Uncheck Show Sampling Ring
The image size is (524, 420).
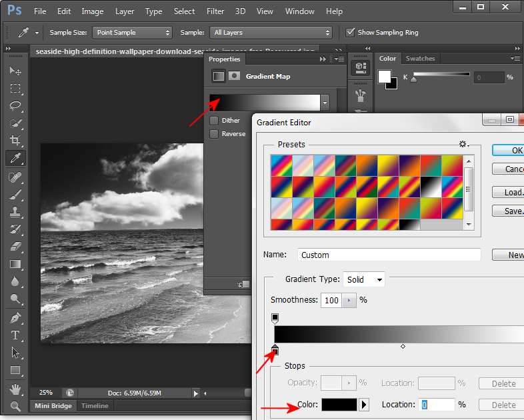tap(351, 32)
